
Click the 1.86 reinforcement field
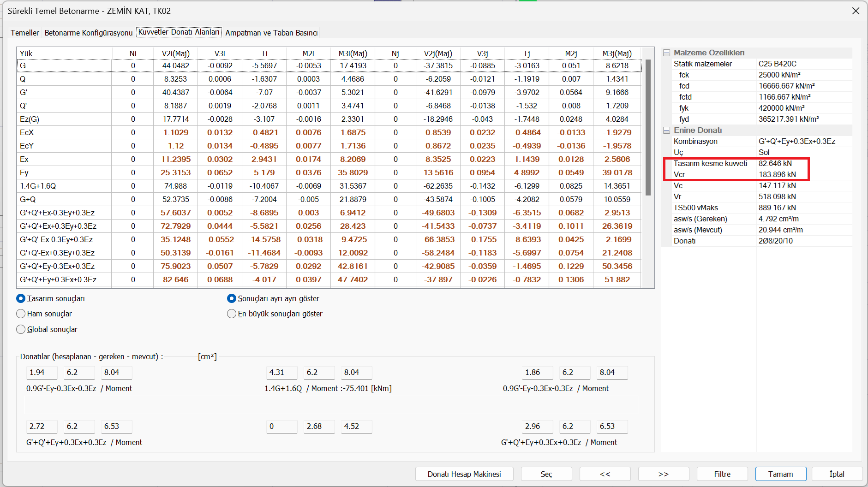538,372
